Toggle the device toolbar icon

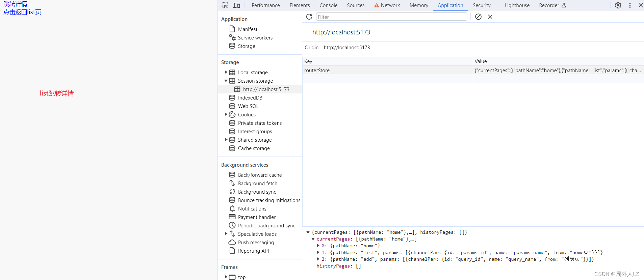[237, 5]
